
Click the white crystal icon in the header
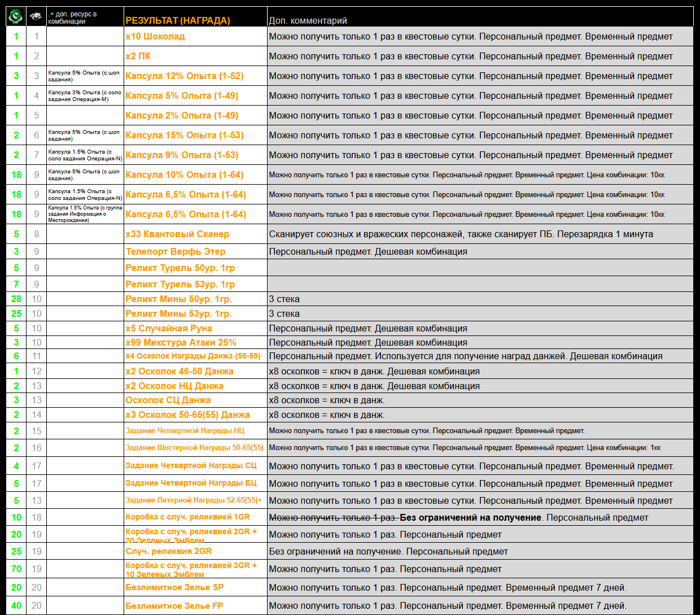click(x=36, y=16)
